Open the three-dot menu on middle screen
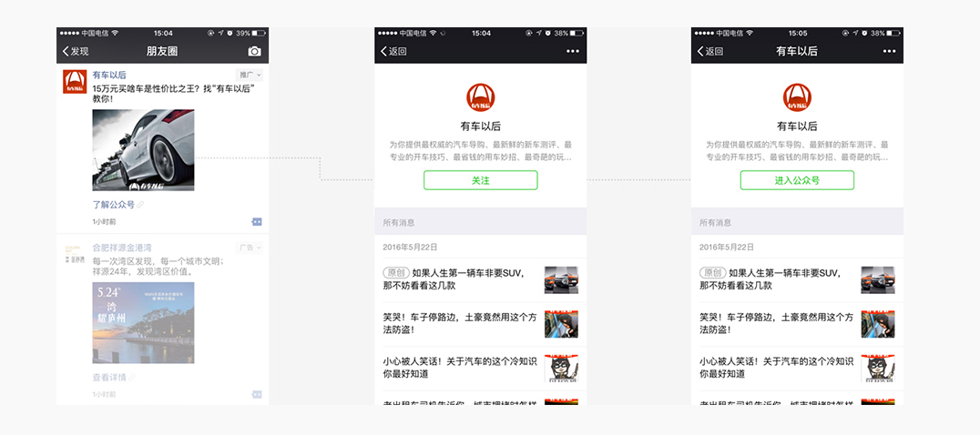Screen dimensions: 980x435 (573, 51)
